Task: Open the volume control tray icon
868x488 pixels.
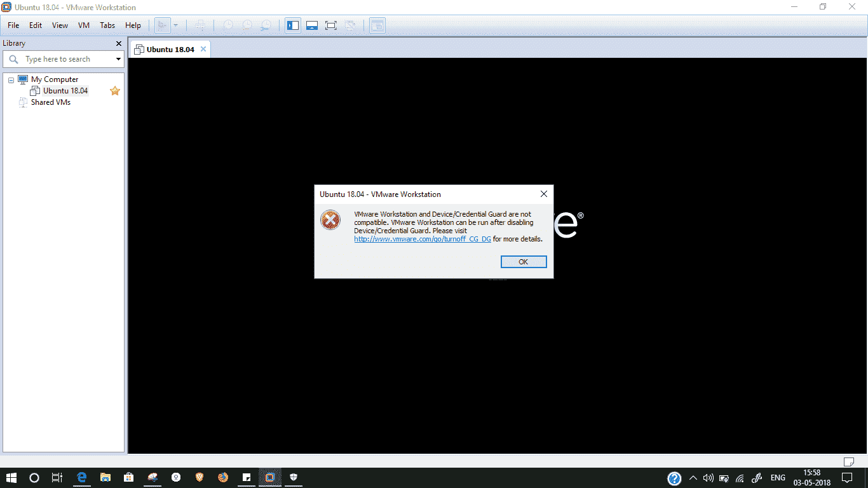Action: pyautogui.click(x=709, y=478)
